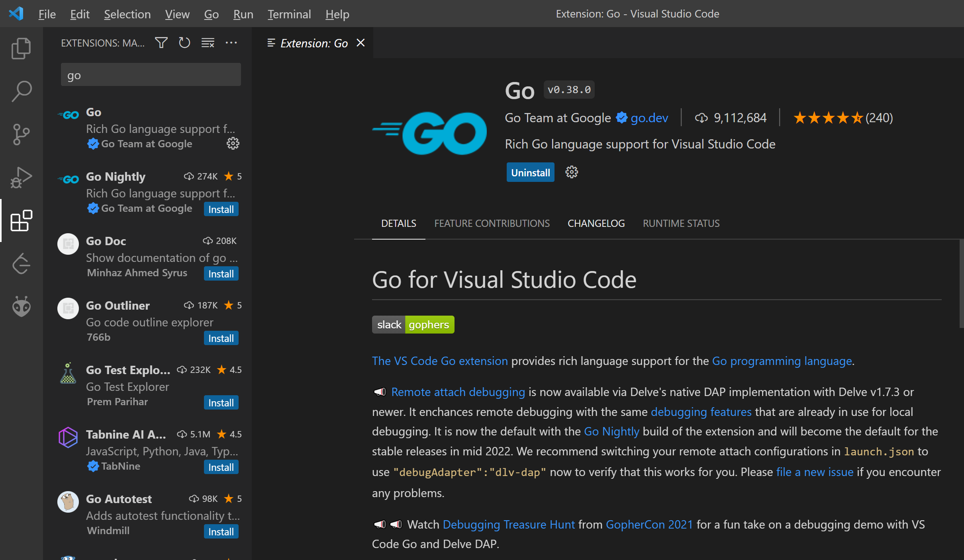
Task: Clear extensions search results icon
Action: click(x=208, y=43)
